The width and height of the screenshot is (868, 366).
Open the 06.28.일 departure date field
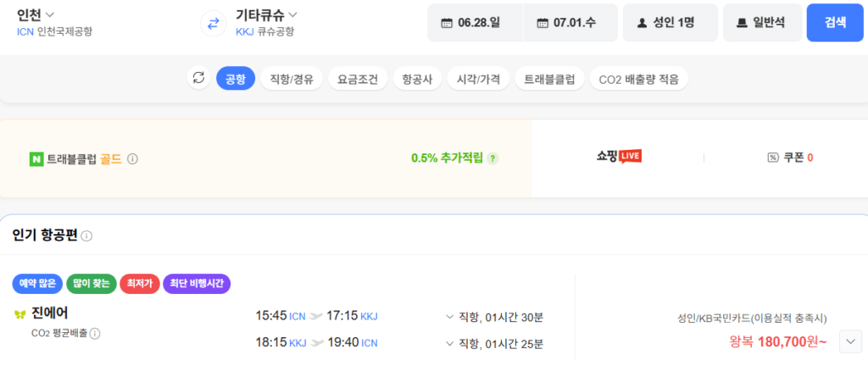click(x=476, y=23)
